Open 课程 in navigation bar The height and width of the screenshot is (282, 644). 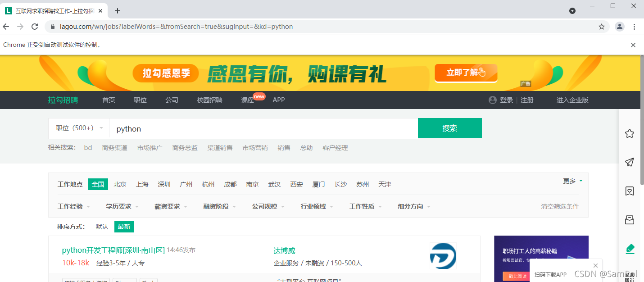pyautogui.click(x=248, y=100)
